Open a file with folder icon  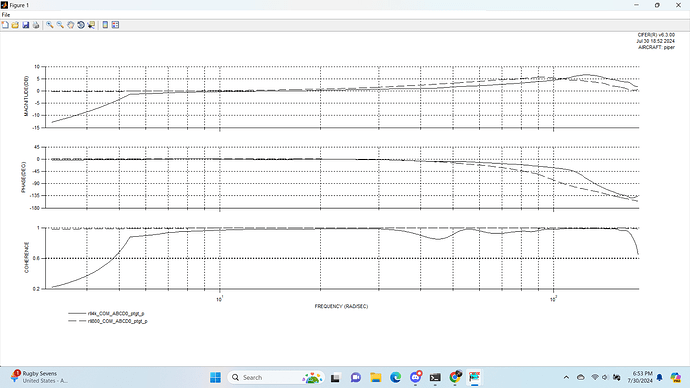pyautogui.click(x=15, y=25)
